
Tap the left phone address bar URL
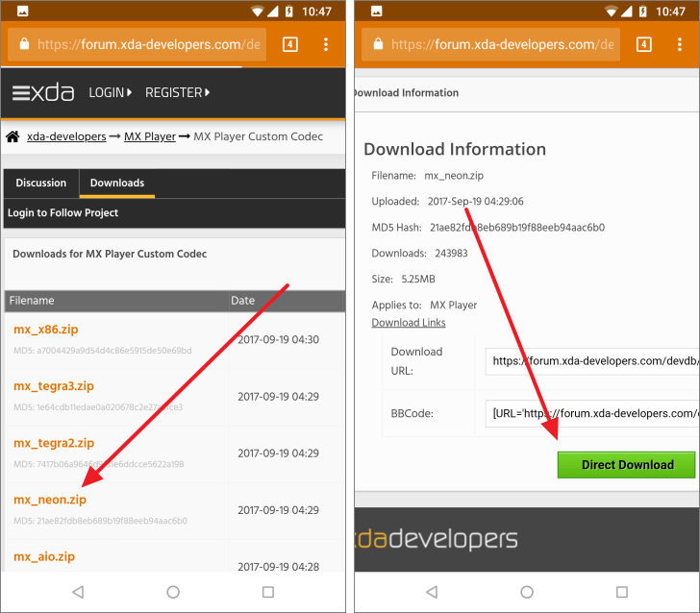pos(149,44)
